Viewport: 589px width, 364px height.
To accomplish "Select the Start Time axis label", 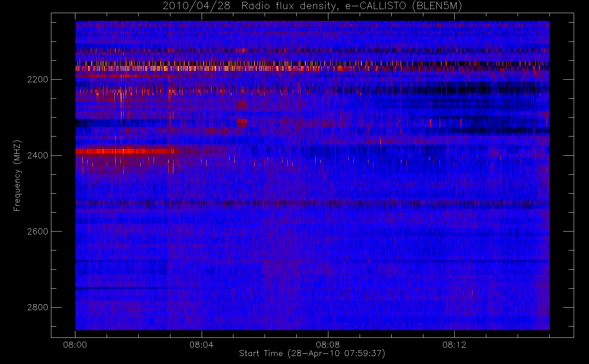I will point(312,353).
